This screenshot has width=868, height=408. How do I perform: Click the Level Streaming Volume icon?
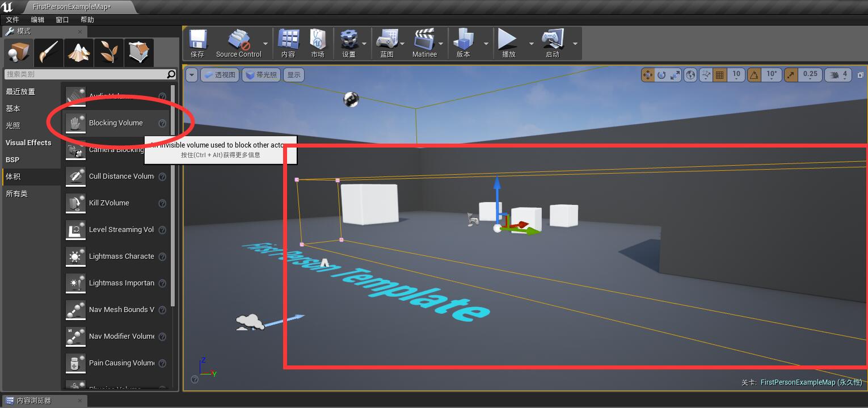75,230
